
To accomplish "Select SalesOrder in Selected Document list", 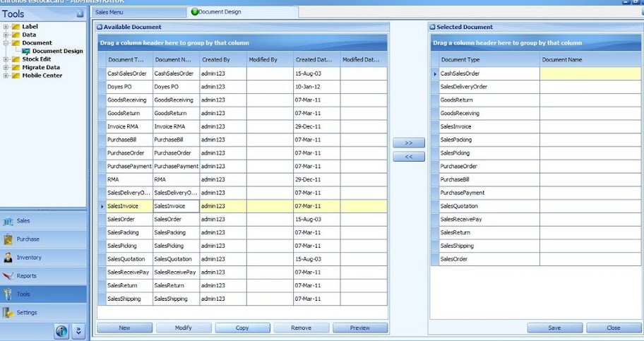I will 536,259.
